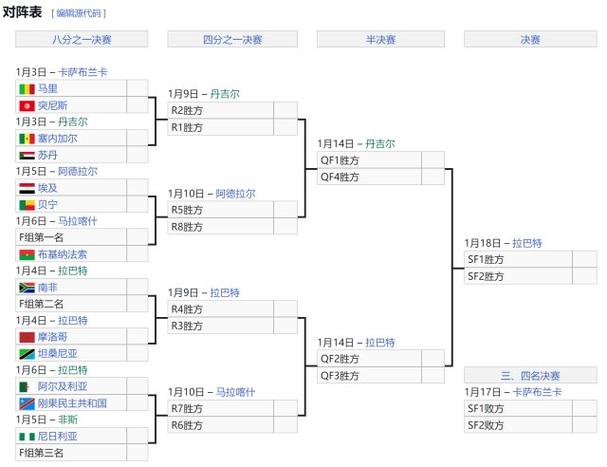607x467 pixels.
Task: Click the Sudan flag icon
Action: coord(27,155)
